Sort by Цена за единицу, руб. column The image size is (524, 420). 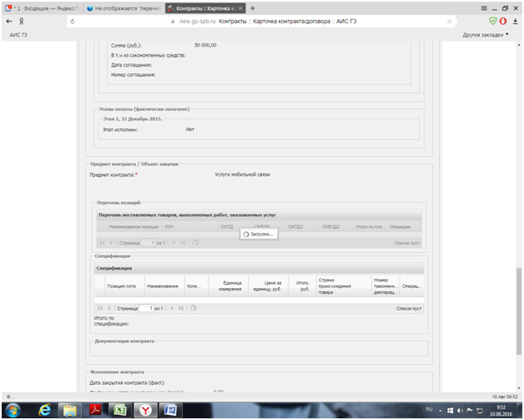(x=268, y=286)
